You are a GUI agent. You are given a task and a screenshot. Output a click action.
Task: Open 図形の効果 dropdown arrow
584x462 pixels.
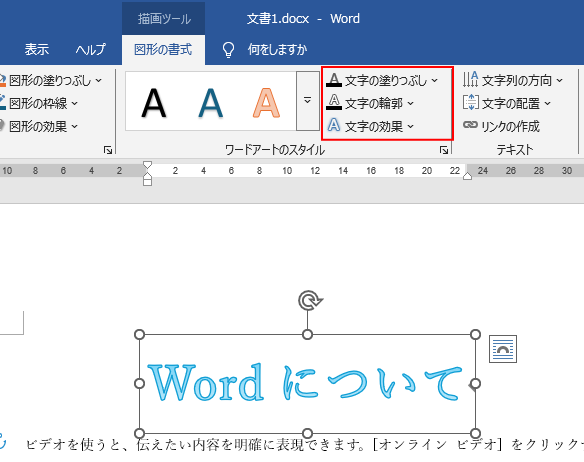(x=74, y=126)
